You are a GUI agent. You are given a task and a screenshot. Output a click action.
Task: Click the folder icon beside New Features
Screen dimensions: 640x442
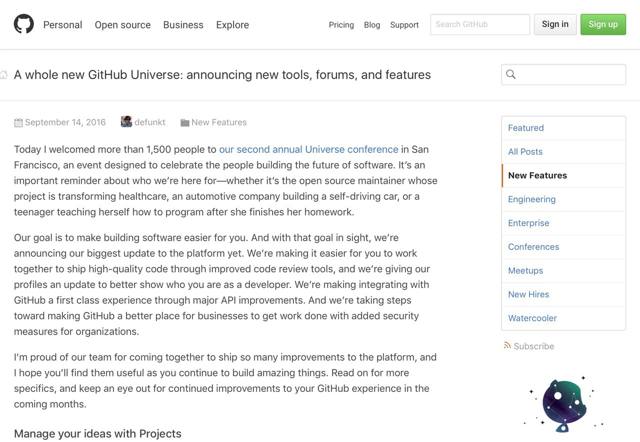(185, 123)
